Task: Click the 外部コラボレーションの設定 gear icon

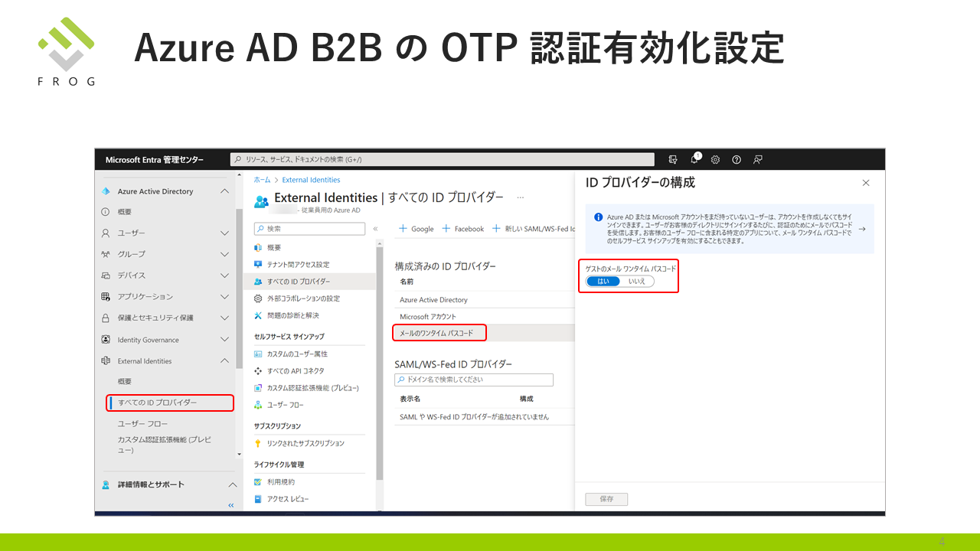Action: click(x=258, y=298)
